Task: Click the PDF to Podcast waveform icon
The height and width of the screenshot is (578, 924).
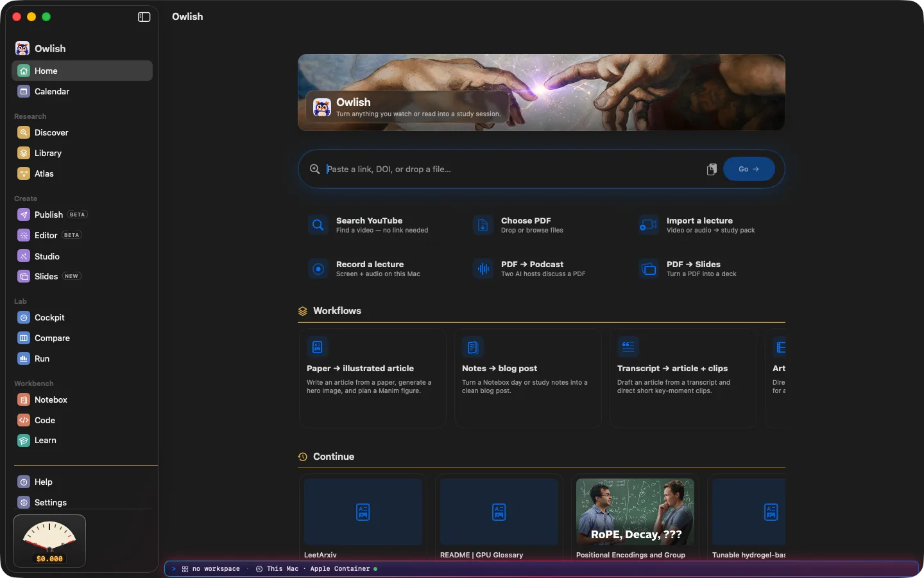Action: tap(483, 268)
